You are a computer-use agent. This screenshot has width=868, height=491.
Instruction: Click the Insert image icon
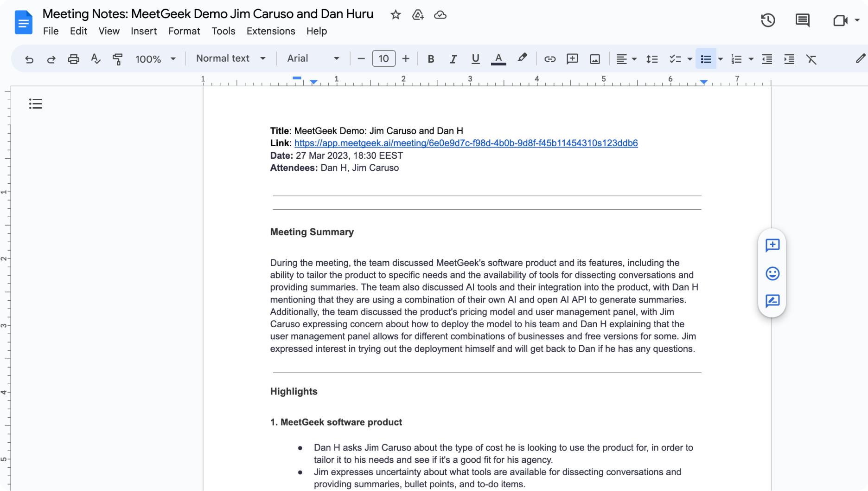(x=595, y=59)
